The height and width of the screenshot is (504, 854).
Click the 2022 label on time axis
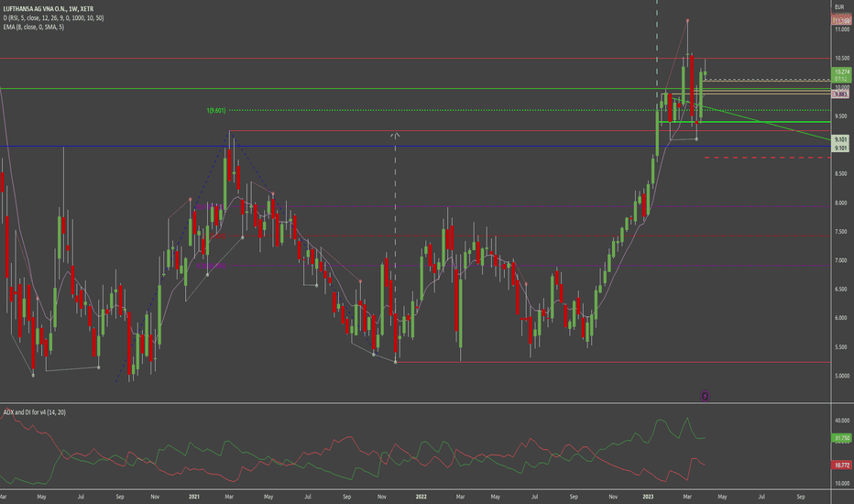click(421, 497)
